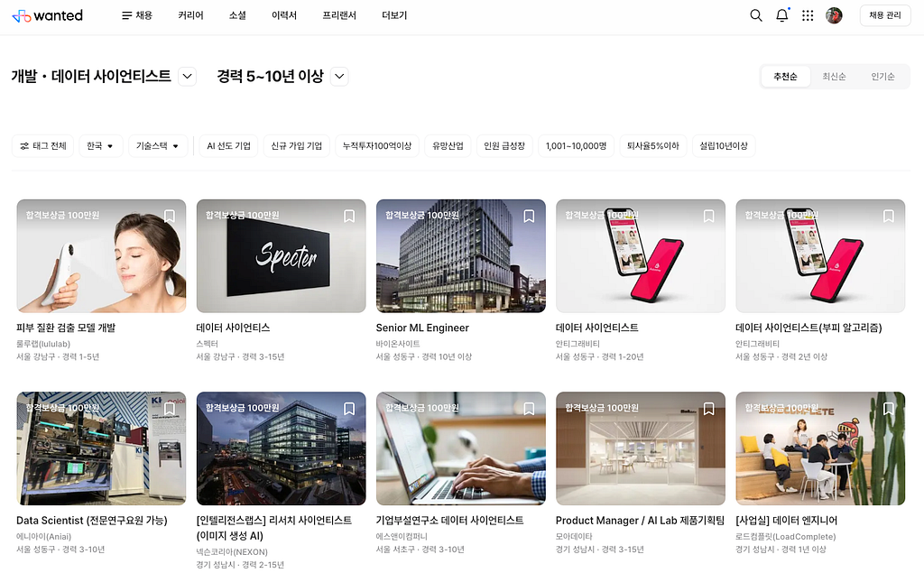This screenshot has height=573, width=924.
Task: Sort by 추천순
Action: (x=786, y=77)
